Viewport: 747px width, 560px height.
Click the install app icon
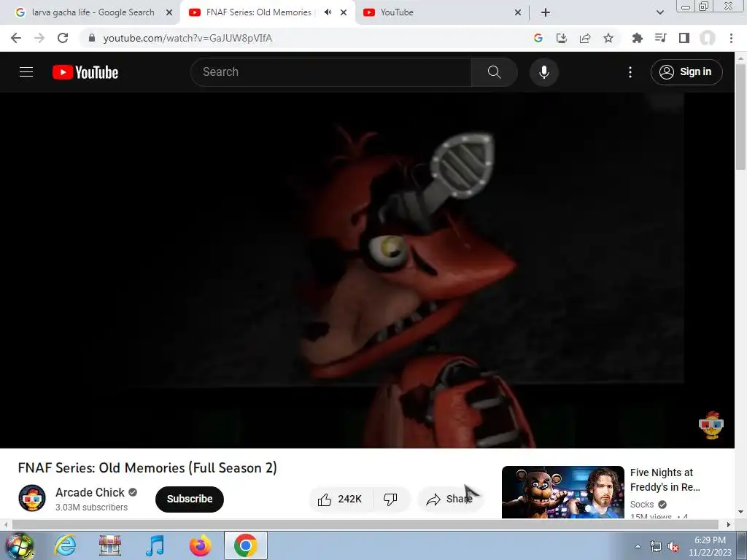click(x=562, y=38)
